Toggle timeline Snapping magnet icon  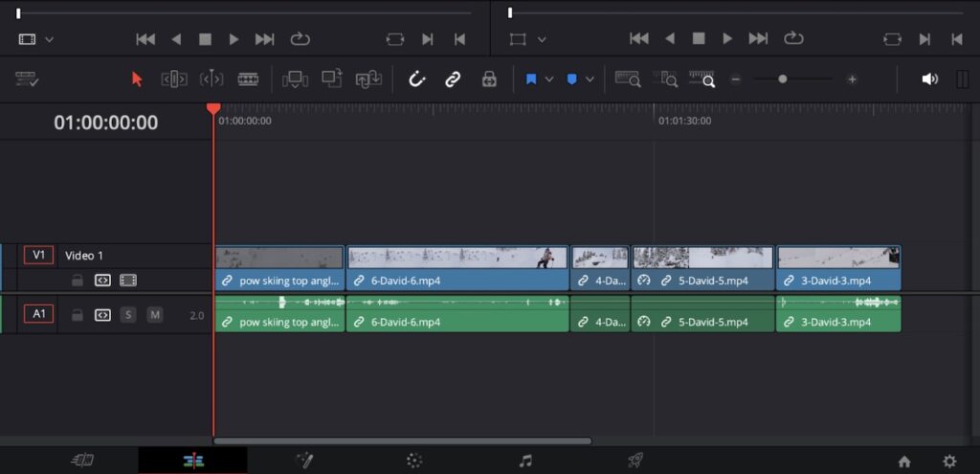(x=416, y=79)
